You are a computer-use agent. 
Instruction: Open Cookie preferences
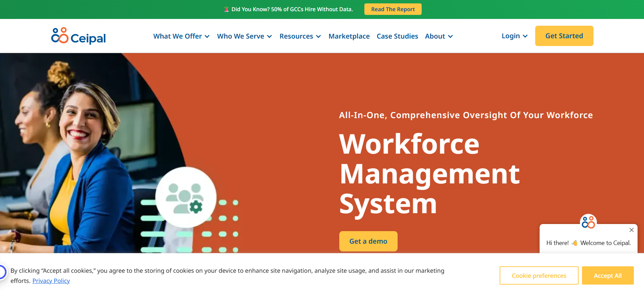[x=539, y=275]
